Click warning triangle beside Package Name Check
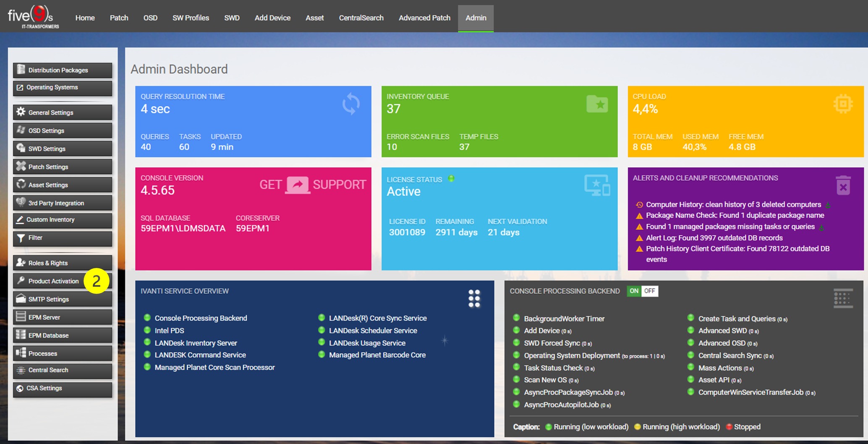Viewport: 868px width, 444px height. coord(639,216)
